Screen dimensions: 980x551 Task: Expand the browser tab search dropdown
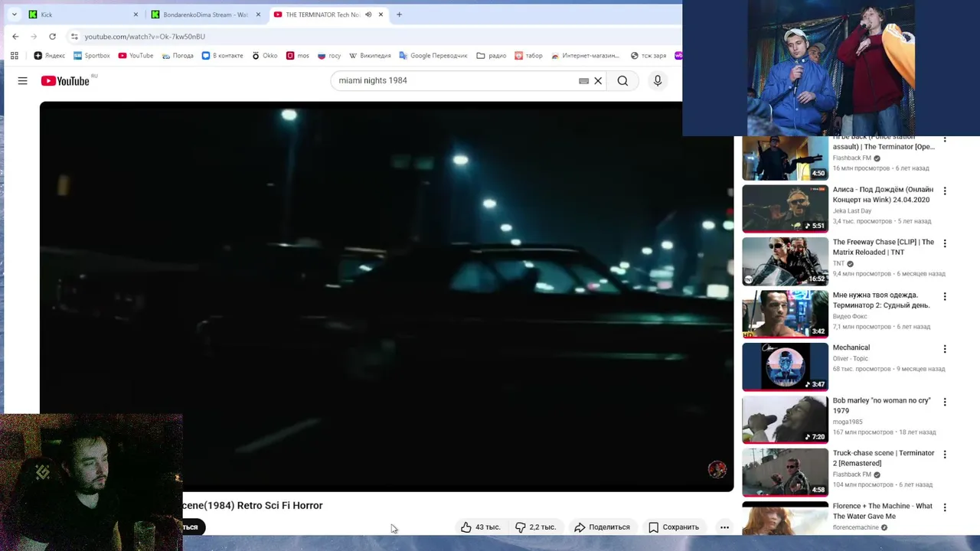click(14, 15)
